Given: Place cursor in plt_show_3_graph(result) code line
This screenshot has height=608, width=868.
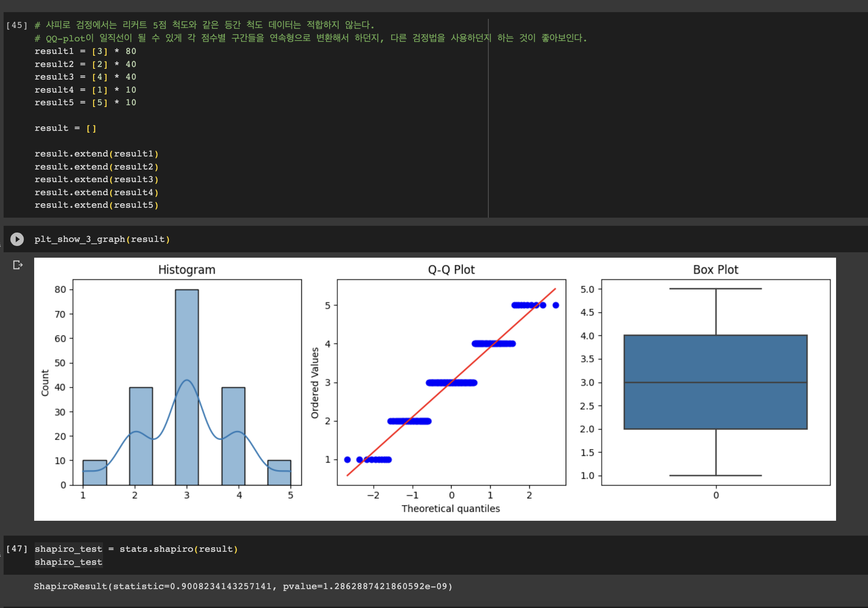Looking at the screenshot, I should 102,239.
